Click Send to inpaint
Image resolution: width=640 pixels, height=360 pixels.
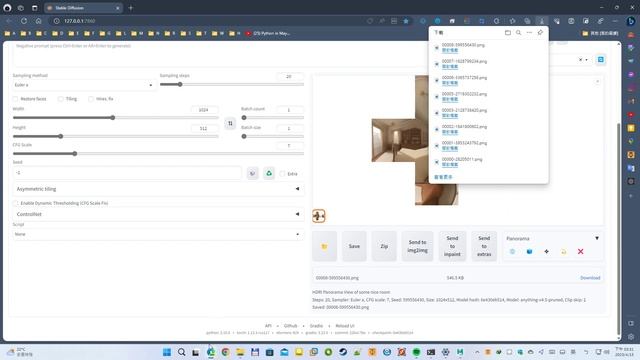tap(452, 246)
